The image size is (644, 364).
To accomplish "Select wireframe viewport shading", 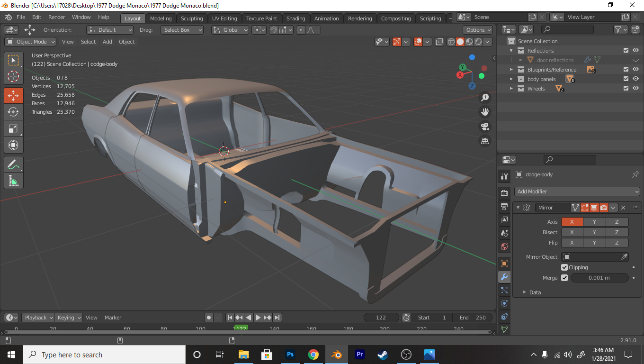I will tap(451, 42).
